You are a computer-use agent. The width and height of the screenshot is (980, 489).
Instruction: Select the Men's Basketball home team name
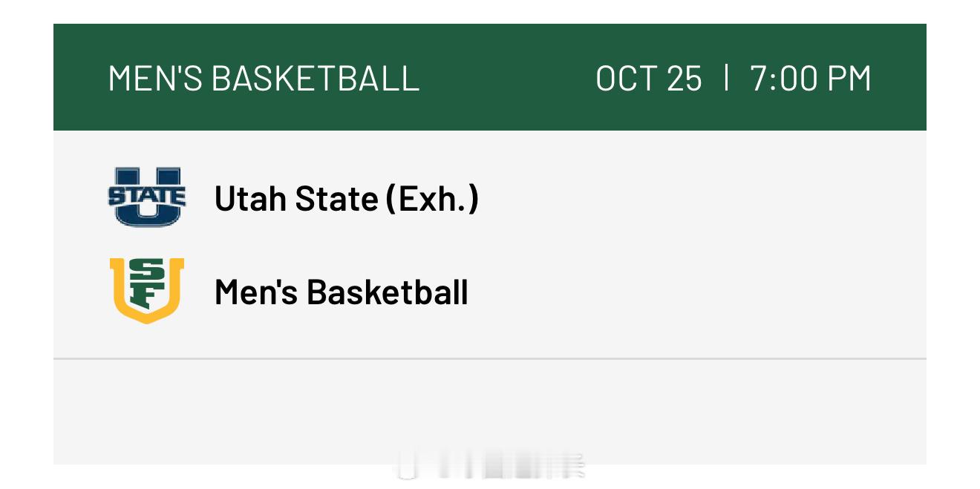click(341, 292)
